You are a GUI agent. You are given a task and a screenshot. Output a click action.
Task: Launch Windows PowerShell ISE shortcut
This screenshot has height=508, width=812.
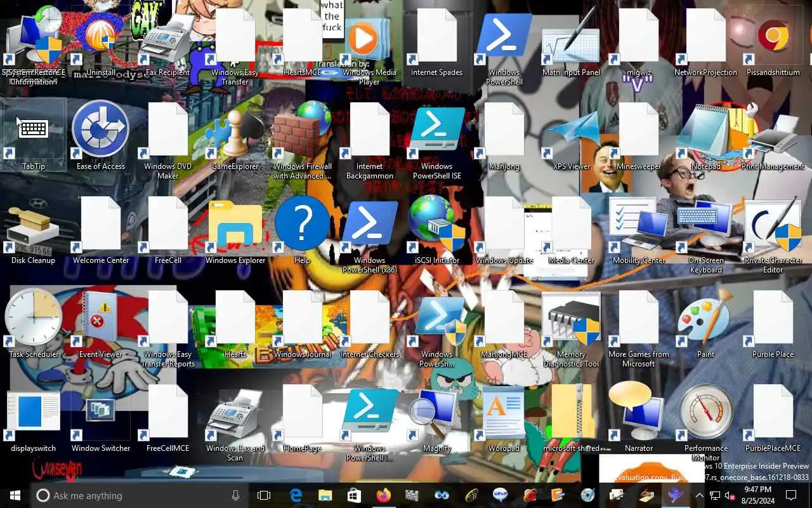[436, 141]
